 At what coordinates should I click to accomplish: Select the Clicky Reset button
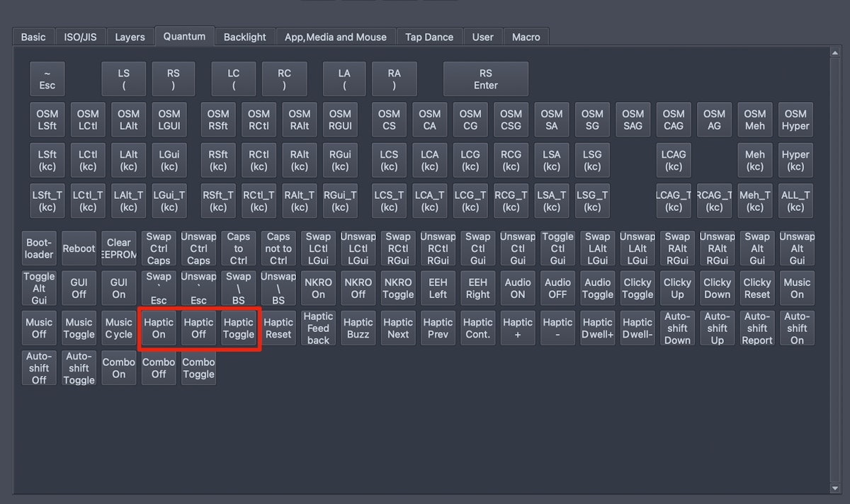click(757, 288)
